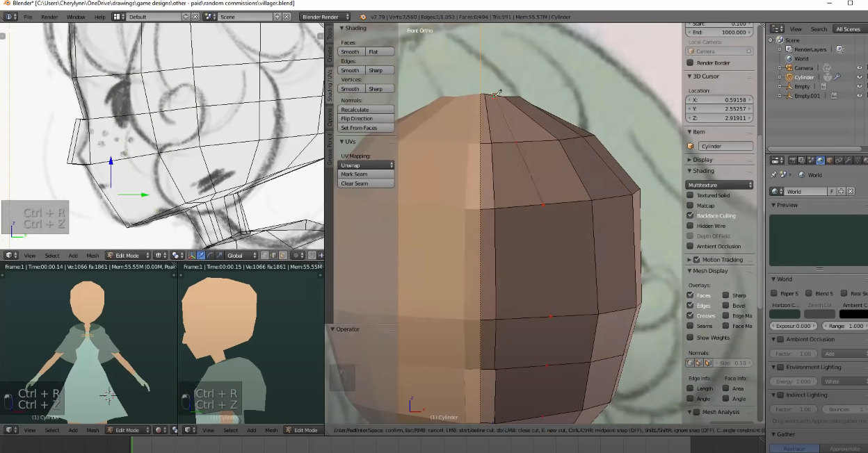The height and width of the screenshot is (453, 868).
Task: Enable the Textured Solid checkbox
Action: coord(690,195)
